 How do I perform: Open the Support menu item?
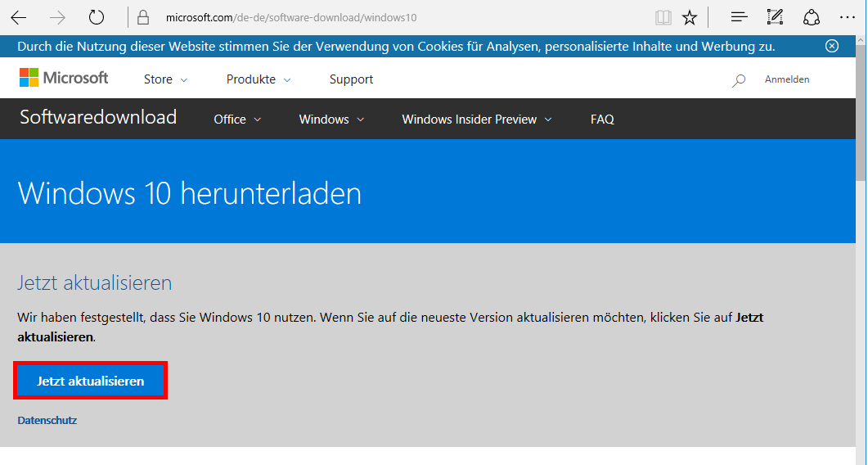point(351,79)
